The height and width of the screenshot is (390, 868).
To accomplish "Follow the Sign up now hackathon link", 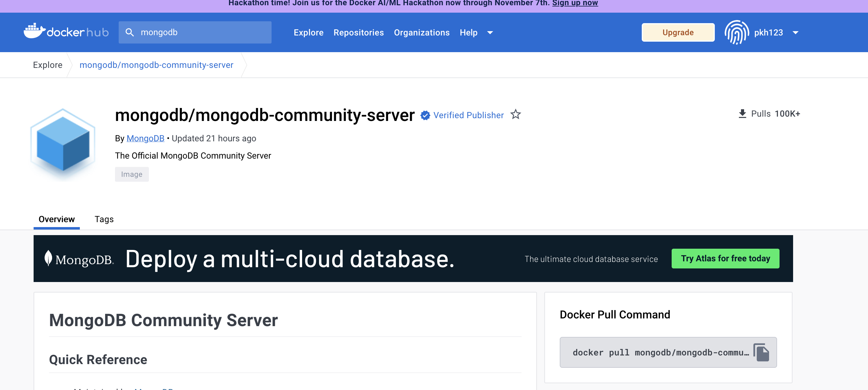I will 575,3.
